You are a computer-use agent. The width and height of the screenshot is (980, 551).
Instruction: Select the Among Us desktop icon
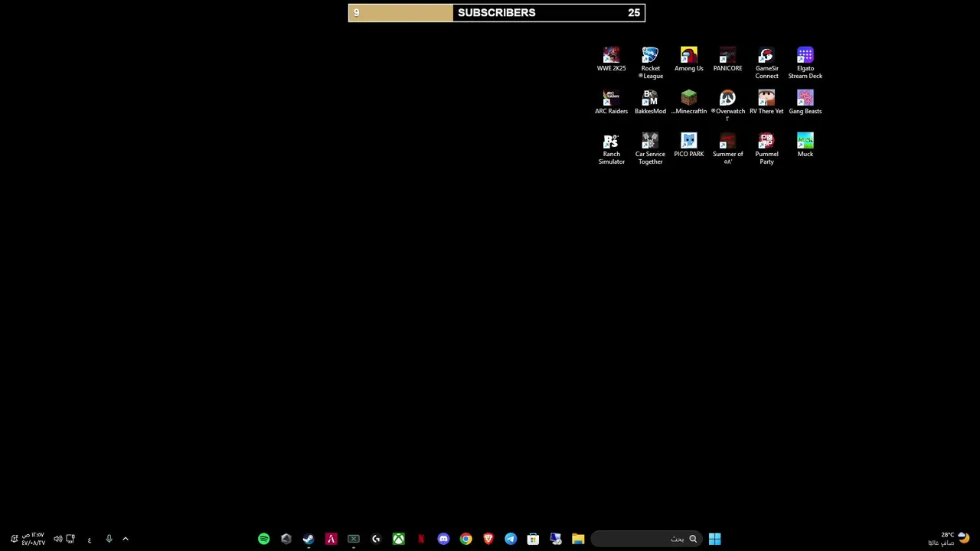(x=689, y=60)
